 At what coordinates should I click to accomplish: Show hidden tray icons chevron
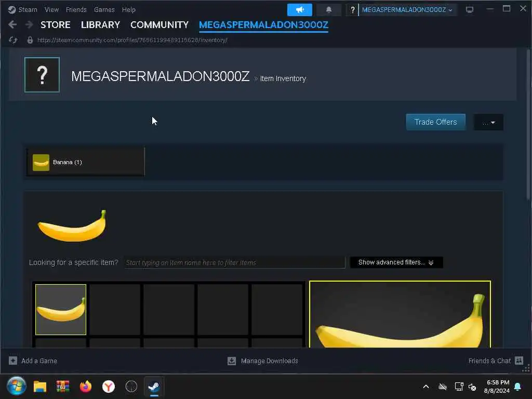tap(426, 387)
